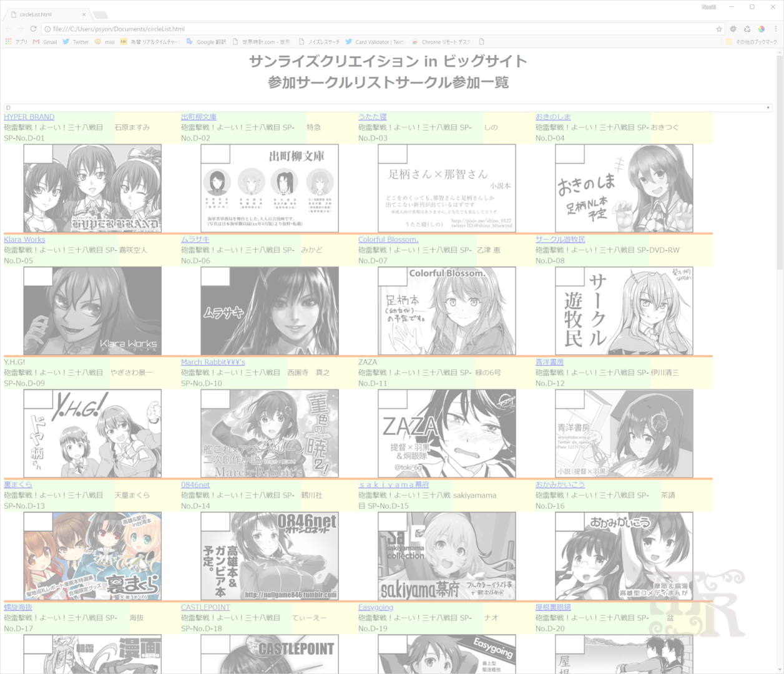
Task: Close the circleList.html tab
Action: (x=84, y=14)
